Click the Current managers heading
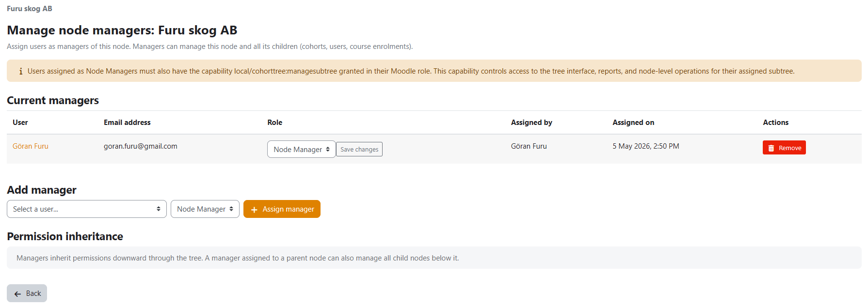 point(53,100)
